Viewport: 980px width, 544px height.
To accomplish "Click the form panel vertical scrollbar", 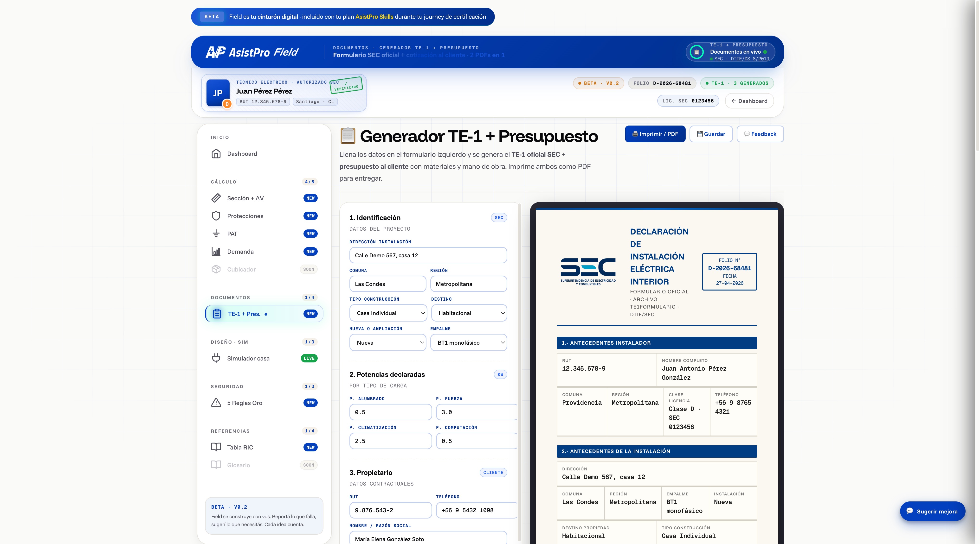I will pos(520,373).
